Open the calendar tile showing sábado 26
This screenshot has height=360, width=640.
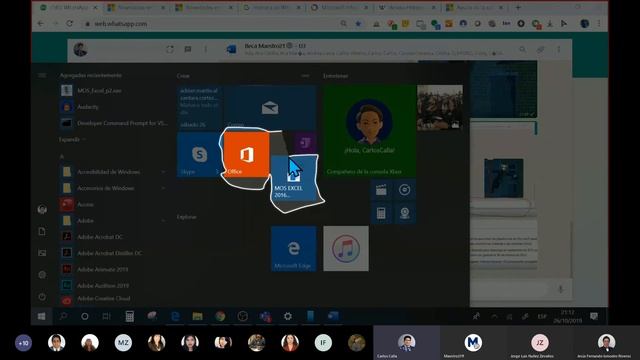click(x=200, y=108)
